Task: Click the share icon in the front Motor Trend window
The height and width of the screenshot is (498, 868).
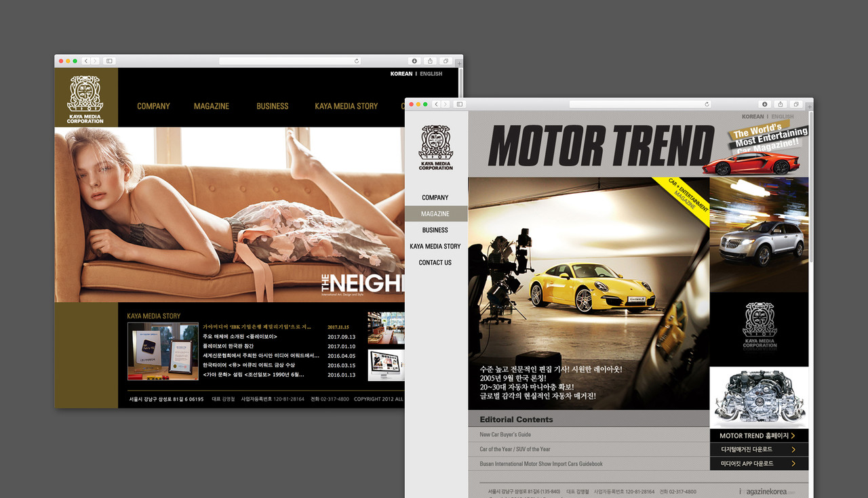Action: 781,104
